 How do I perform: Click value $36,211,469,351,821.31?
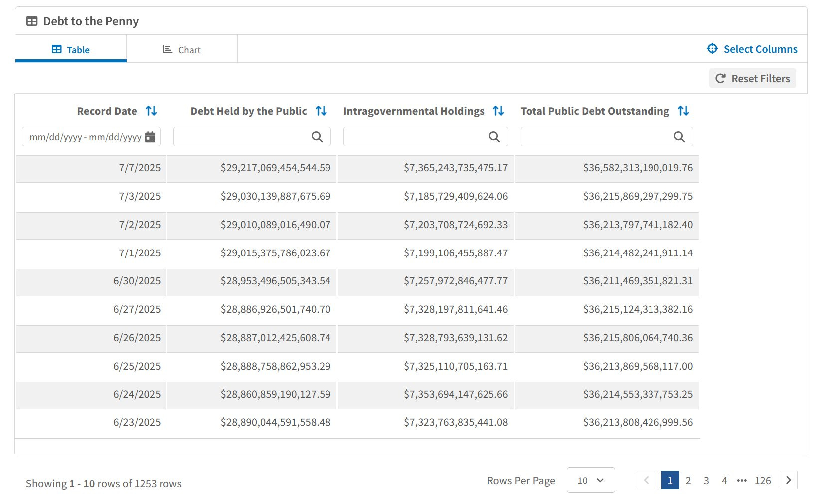click(x=638, y=281)
